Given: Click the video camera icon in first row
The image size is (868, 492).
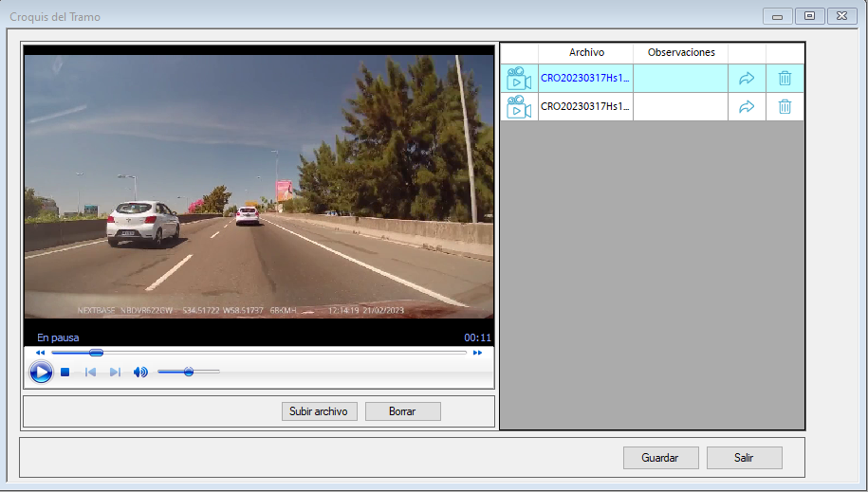Looking at the screenshot, I should 519,78.
